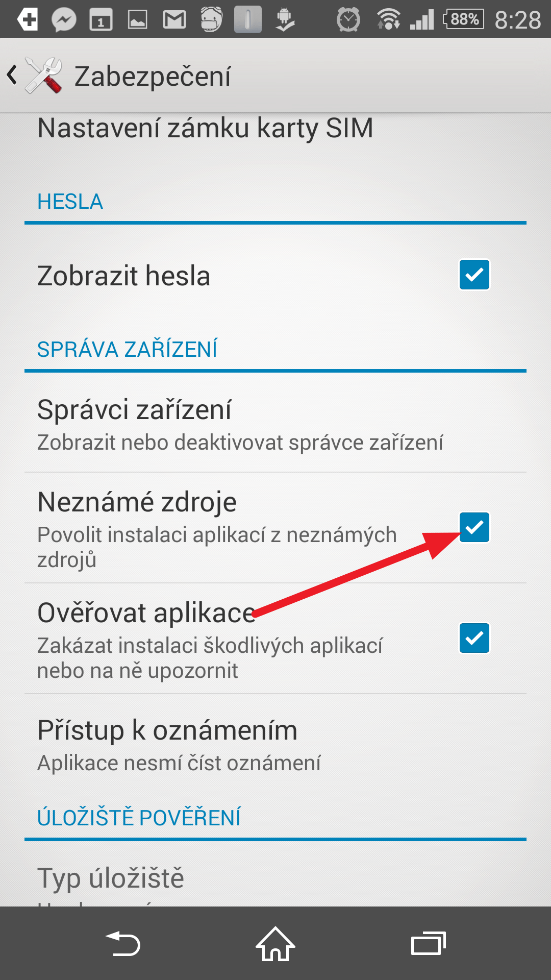Tap the Messenger notification icon in status bar

[64, 20]
